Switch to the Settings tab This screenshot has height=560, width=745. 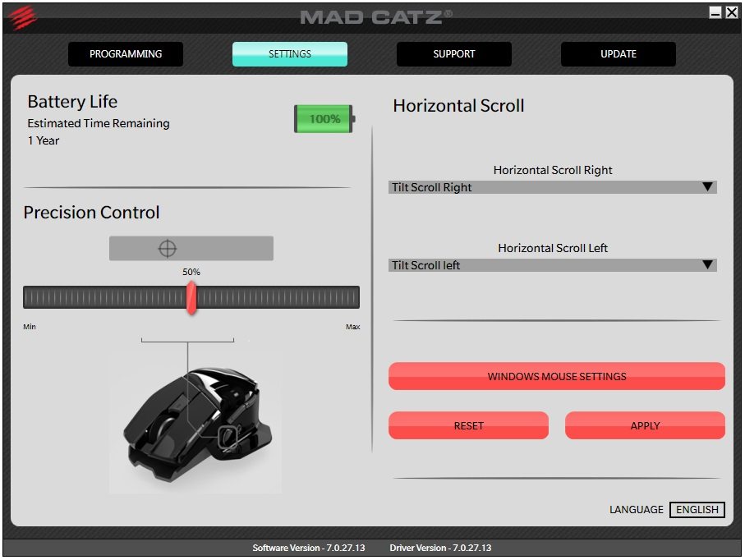290,54
